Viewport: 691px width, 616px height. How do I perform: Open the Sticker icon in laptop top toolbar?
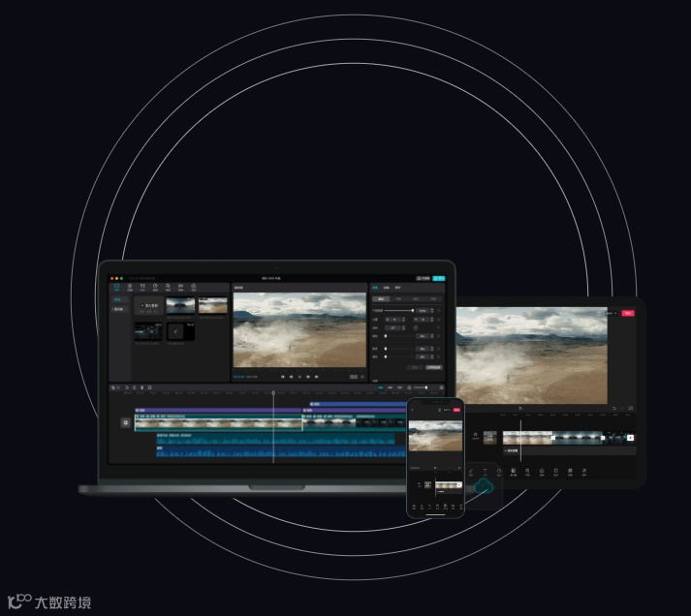[155, 287]
